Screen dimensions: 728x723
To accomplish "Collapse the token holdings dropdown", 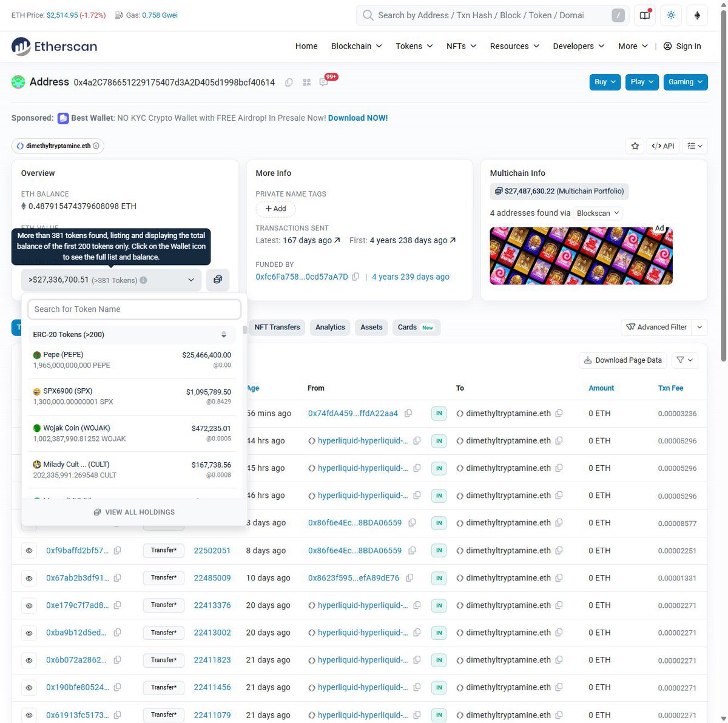I will (111, 280).
